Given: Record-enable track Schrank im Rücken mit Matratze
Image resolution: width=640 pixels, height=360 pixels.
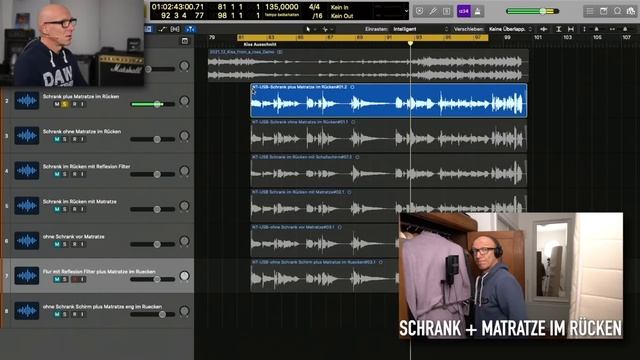Looking at the screenshot, I should pos(74,209).
